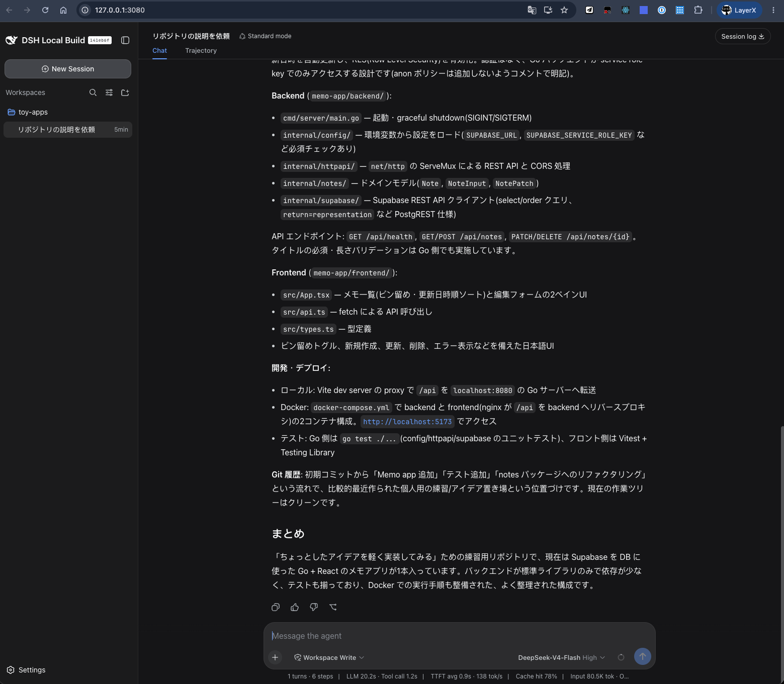
Task: Branch the conversation from this response
Action: [333, 607]
